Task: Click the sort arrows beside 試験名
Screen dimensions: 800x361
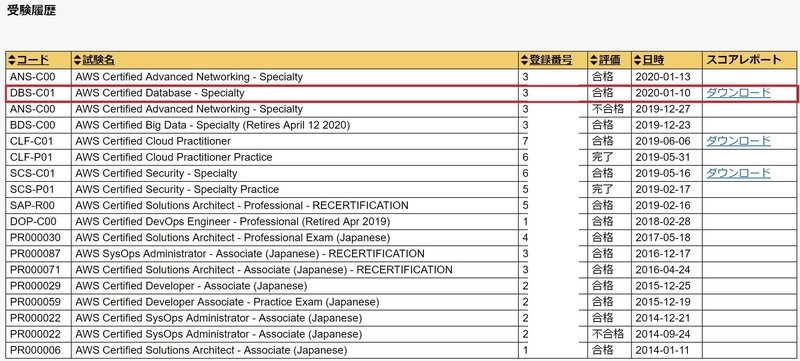Action: click(78, 60)
